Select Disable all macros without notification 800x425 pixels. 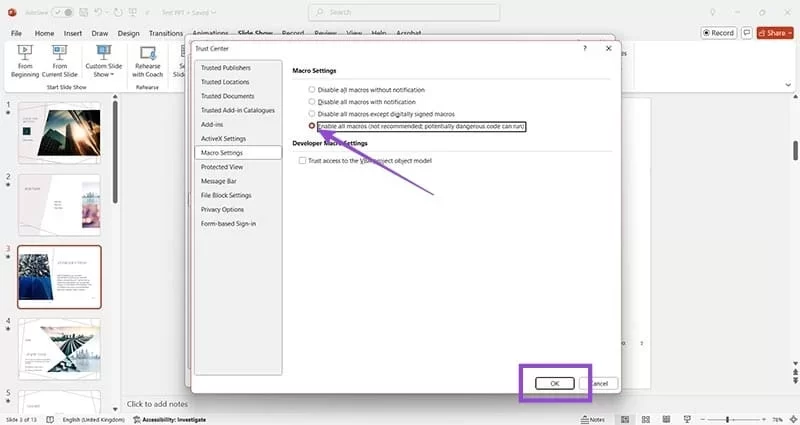point(312,90)
